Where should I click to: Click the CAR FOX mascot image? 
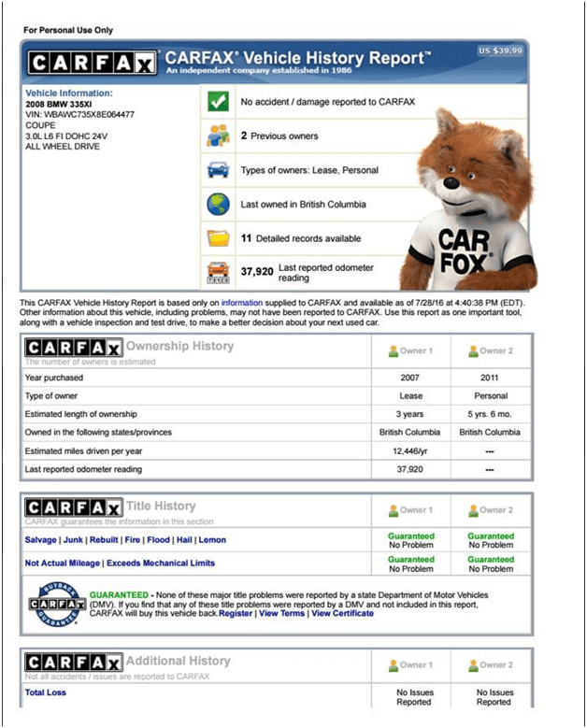tap(467, 200)
